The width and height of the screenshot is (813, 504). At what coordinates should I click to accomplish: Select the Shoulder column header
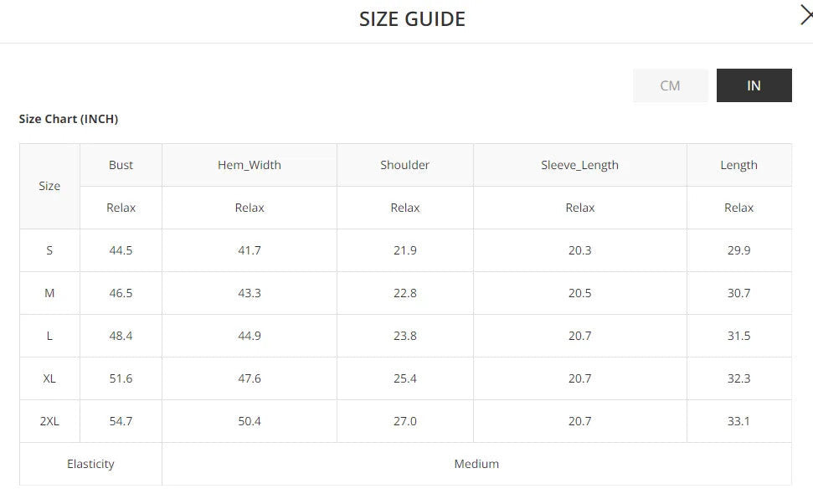(x=405, y=165)
